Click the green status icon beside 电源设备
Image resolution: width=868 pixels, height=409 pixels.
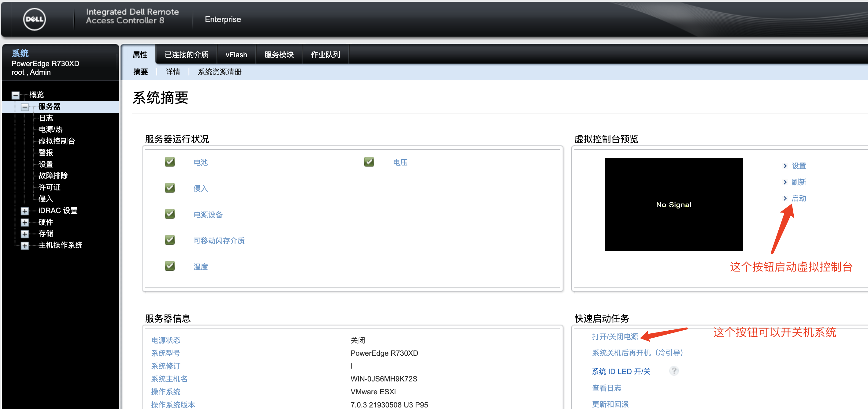tap(169, 214)
